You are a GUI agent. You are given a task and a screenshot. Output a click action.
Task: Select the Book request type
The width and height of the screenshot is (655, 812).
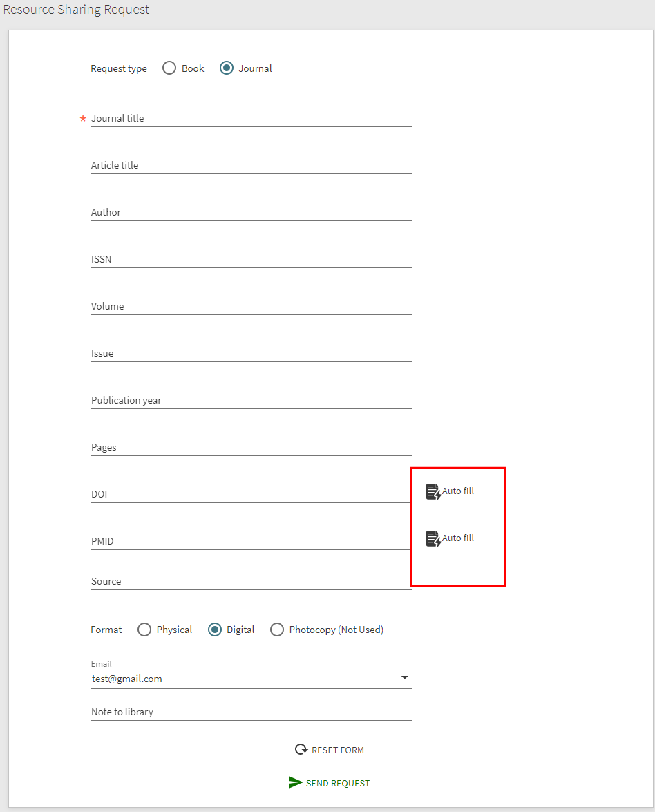(x=169, y=68)
